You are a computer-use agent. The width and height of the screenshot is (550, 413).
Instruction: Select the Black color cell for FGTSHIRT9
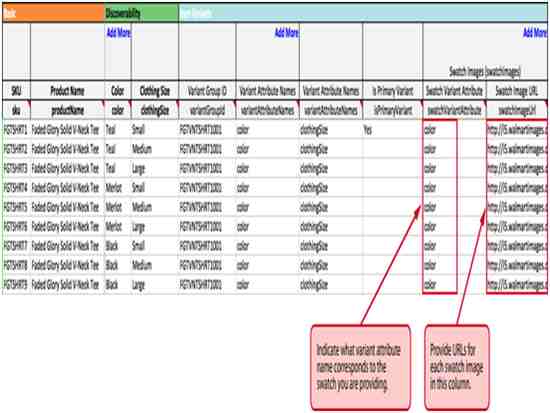tap(118, 285)
